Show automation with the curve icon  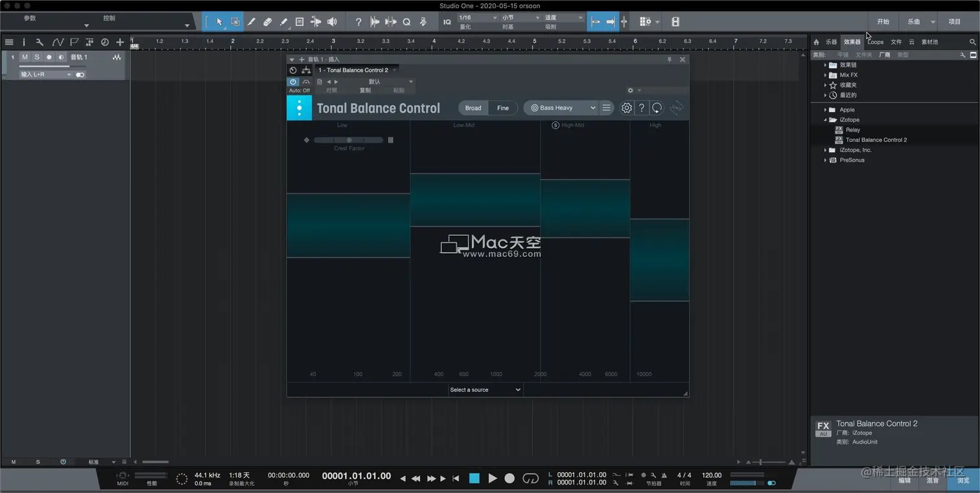coord(58,42)
